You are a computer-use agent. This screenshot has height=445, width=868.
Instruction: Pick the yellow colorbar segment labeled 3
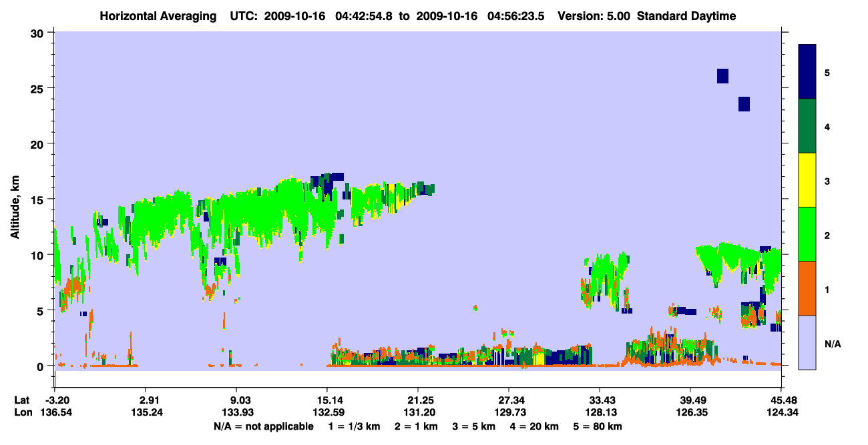(x=807, y=180)
